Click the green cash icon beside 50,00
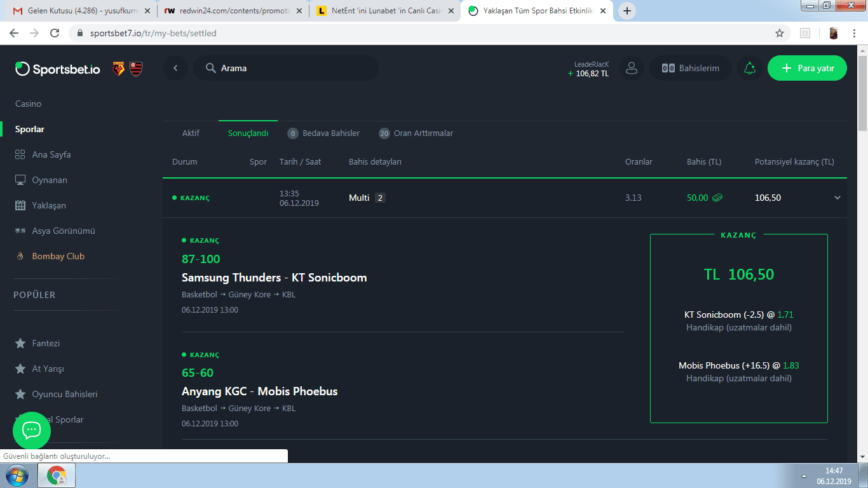This screenshot has width=868, height=488. 717,198
